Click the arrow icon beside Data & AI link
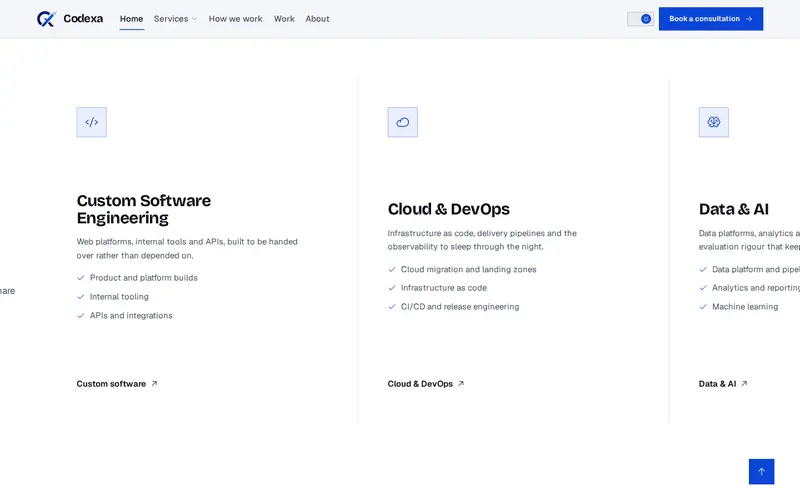 tap(744, 384)
